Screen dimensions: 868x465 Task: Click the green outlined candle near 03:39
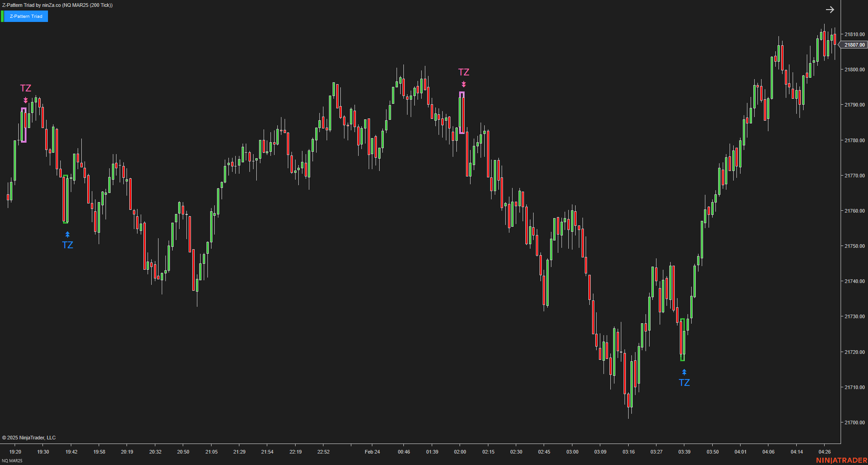[x=683, y=341]
